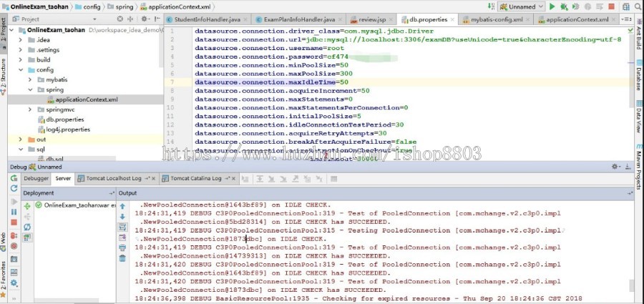
Task: Expand the out folder
Action: (x=20, y=139)
